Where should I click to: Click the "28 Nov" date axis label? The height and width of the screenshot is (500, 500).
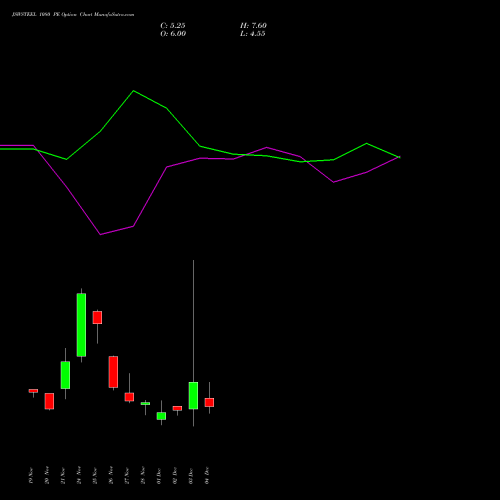pyautogui.click(x=143, y=476)
